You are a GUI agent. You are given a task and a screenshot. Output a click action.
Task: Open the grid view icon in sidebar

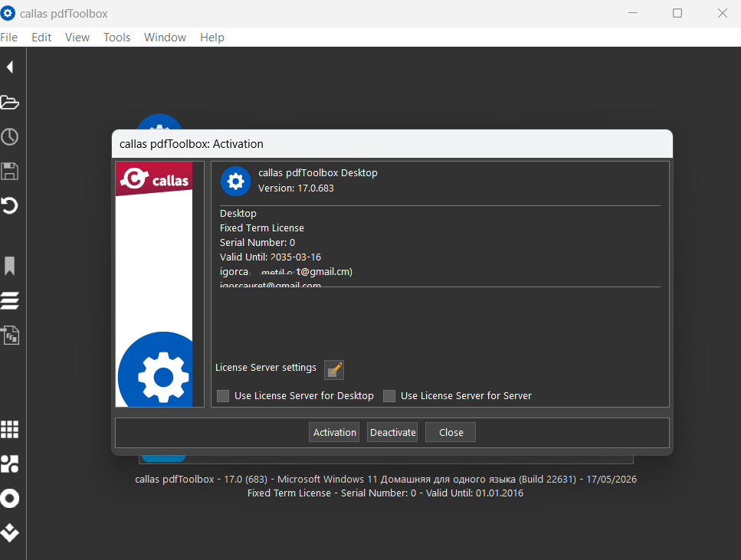coord(9,429)
